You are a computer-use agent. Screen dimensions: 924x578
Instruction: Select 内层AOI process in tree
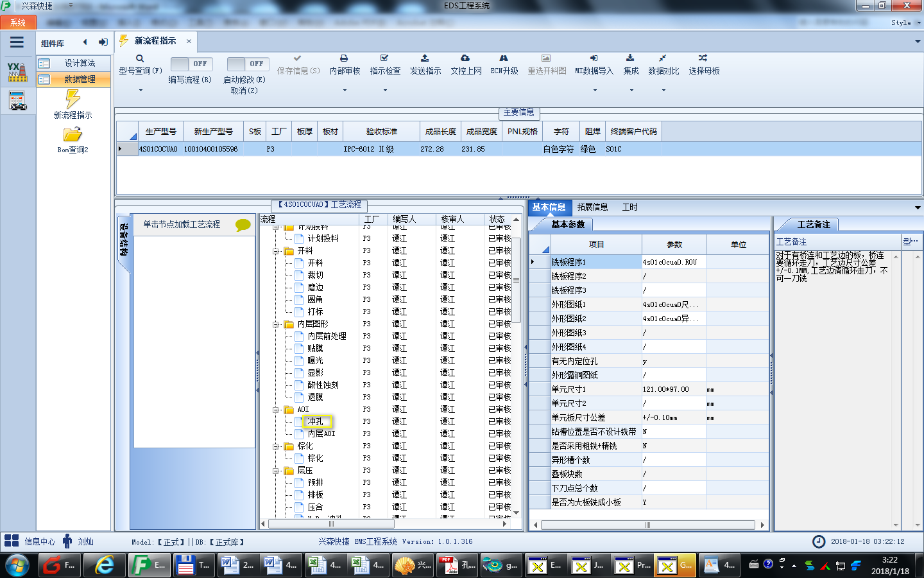pyautogui.click(x=321, y=433)
